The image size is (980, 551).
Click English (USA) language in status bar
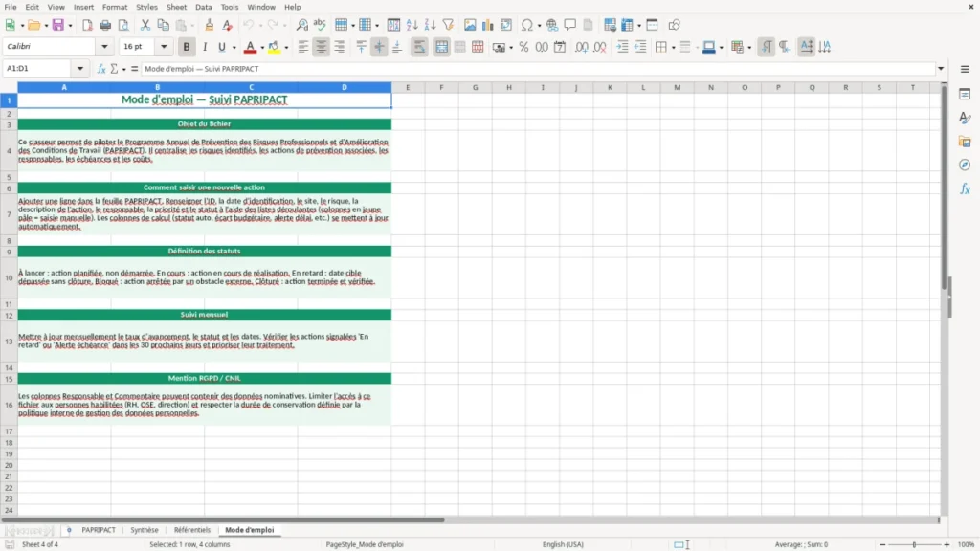coord(563,544)
